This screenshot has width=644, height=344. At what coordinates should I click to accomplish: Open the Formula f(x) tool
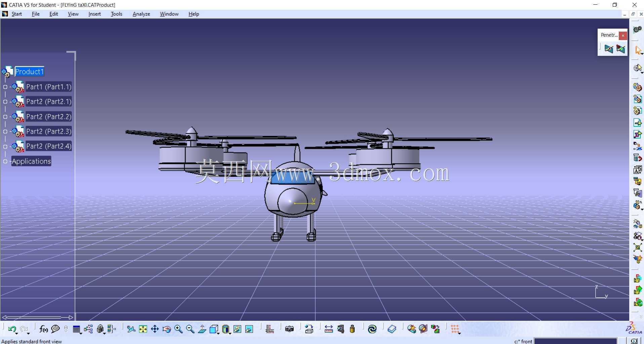43,329
